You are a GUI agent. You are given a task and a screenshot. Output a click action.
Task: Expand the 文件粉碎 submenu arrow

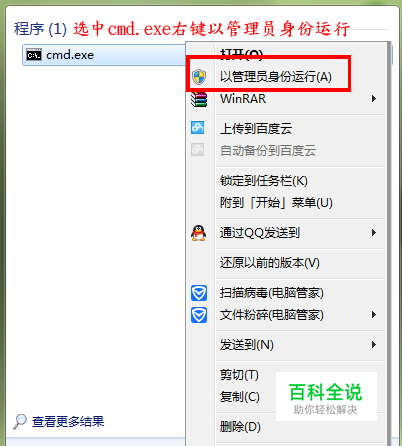click(374, 315)
